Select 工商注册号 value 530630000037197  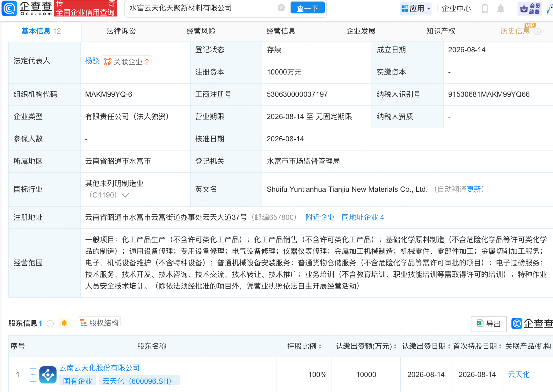[x=297, y=94]
